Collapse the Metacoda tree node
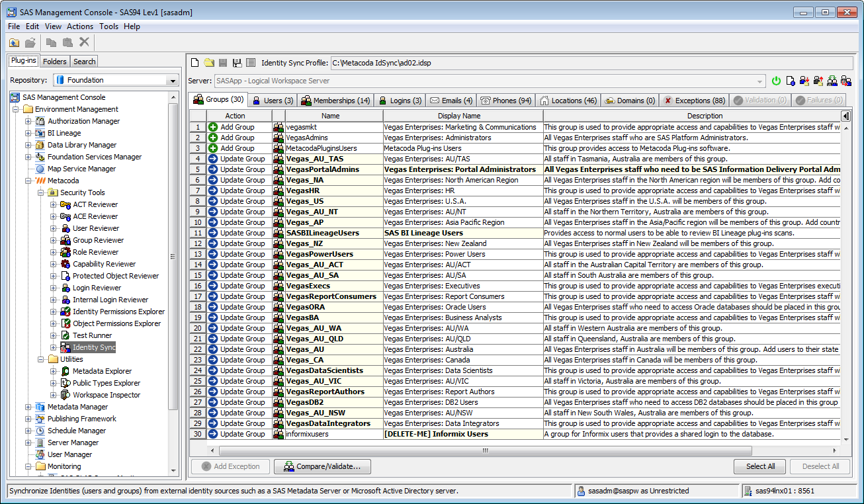Screen dimensions: 864x504 click(x=28, y=181)
